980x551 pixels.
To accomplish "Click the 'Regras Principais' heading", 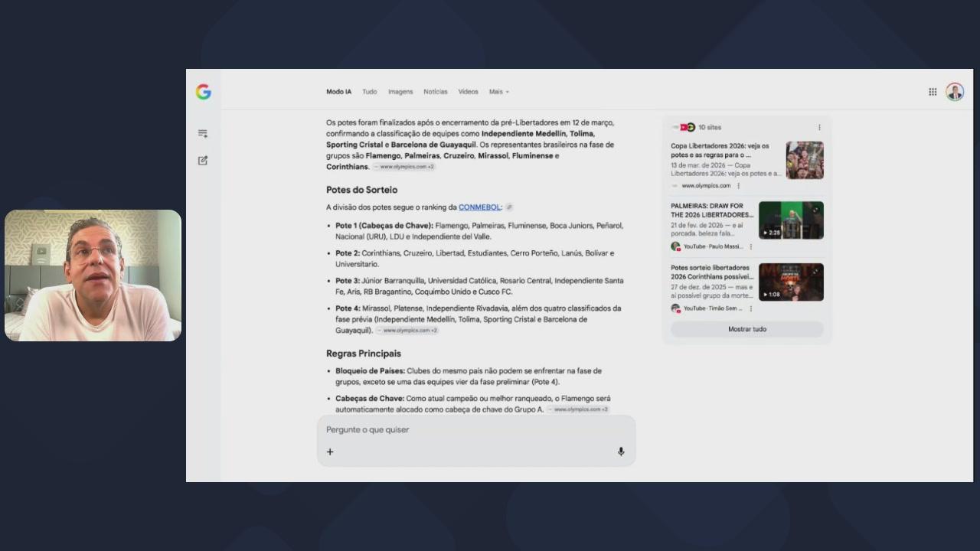I will 364,354.
